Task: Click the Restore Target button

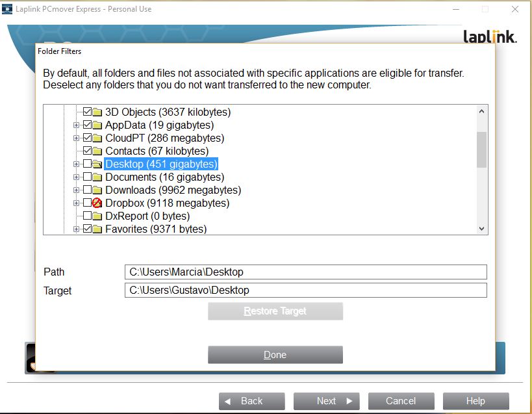Action: (275, 311)
